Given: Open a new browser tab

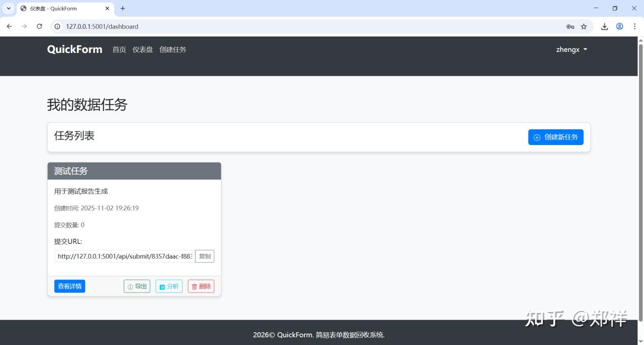Looking at the screenshot, I should tap(123, 8).
